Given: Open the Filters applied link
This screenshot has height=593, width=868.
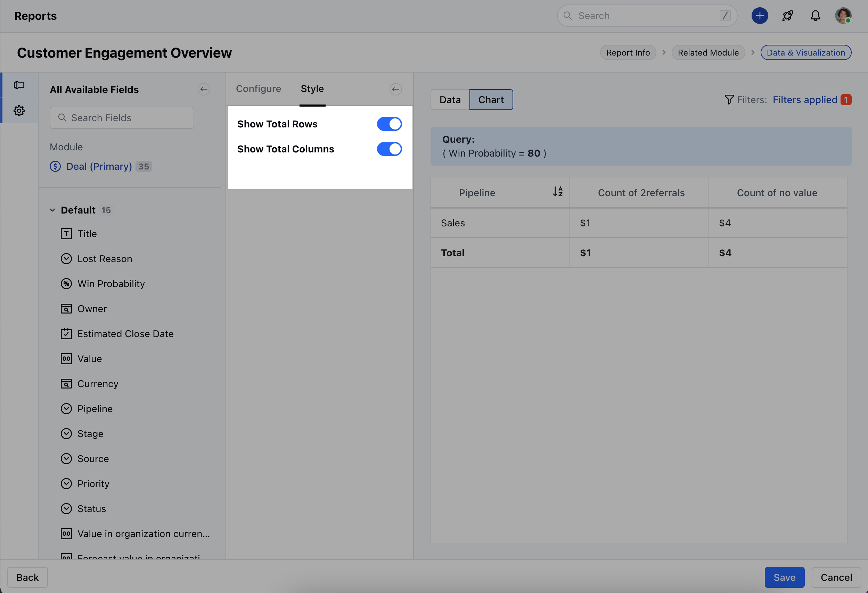Looking at the screenshot, I should 804,100.
